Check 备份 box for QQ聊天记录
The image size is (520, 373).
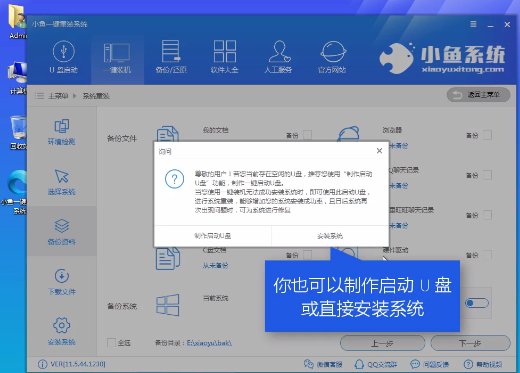[x=487, y=175]
